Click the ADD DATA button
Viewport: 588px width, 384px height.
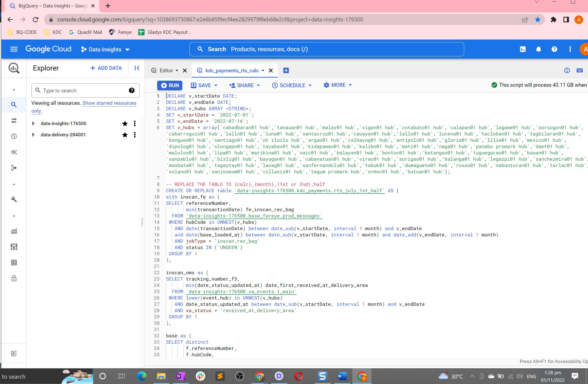click(x=106, y=68)
